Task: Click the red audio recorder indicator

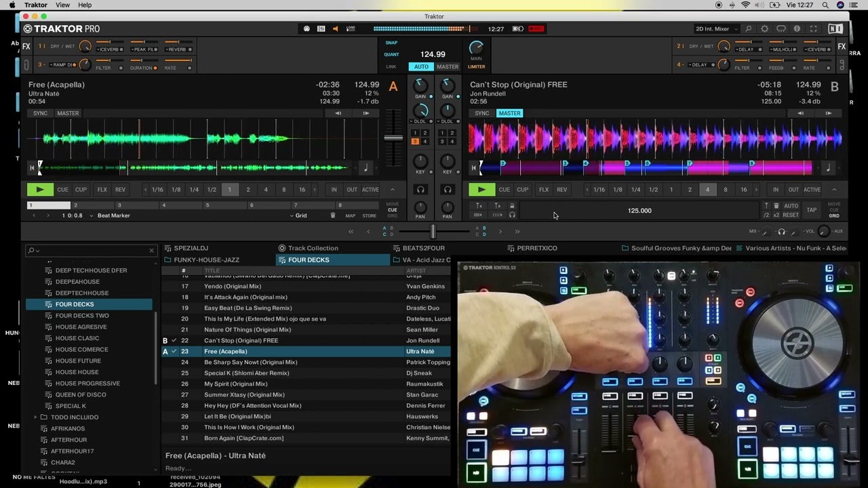Action: (x=536, y=28)
